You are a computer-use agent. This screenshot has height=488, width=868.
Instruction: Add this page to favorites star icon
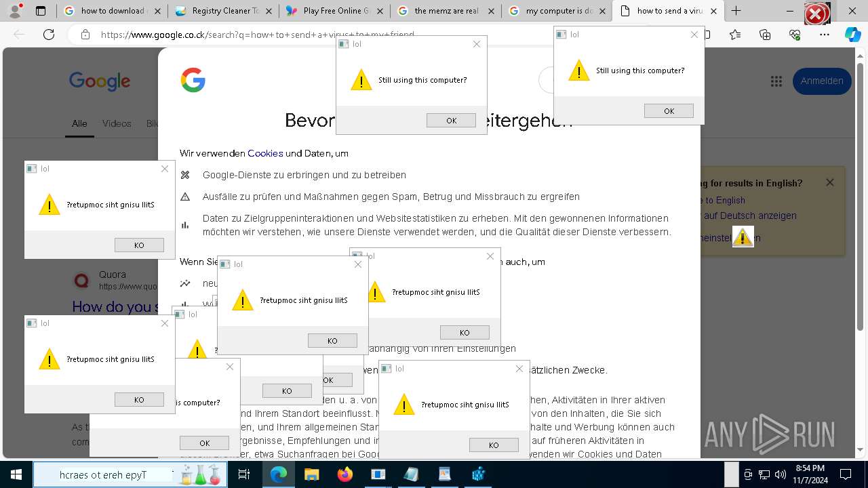point(735,35)
